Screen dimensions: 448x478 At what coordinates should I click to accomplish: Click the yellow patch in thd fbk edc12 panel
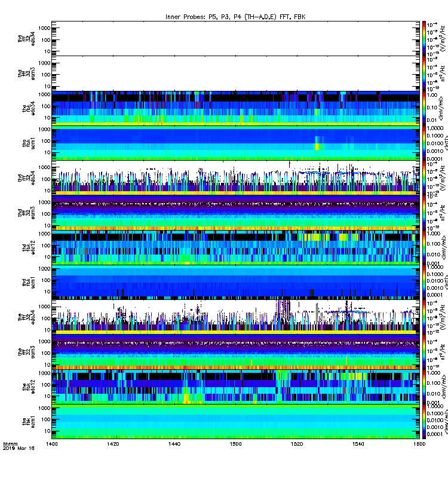point(312,237)
